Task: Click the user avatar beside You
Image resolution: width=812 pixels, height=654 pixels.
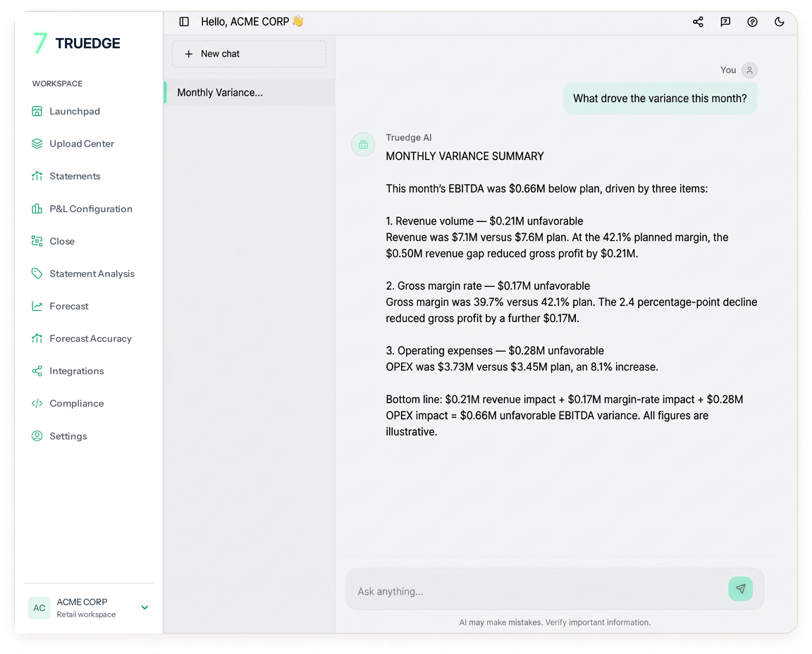Action: tap(749, 70)
